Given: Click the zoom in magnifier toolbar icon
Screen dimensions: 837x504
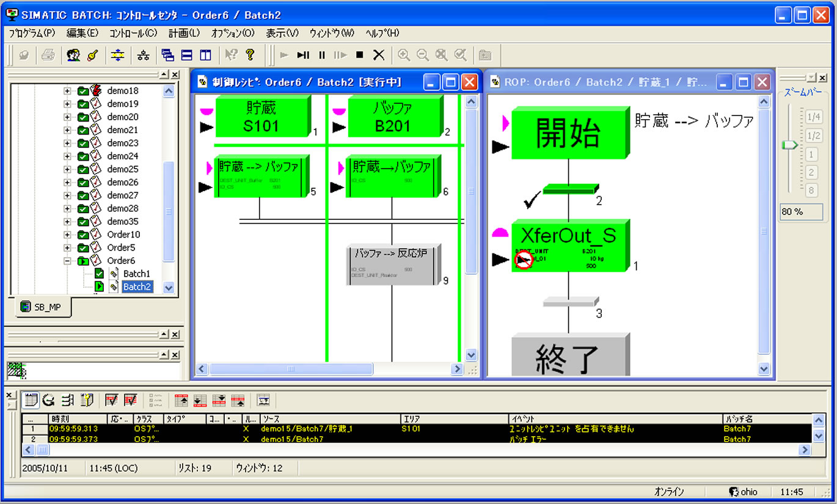Looking at the screenshot, I should pyautogui.click(x=404, y=55).
